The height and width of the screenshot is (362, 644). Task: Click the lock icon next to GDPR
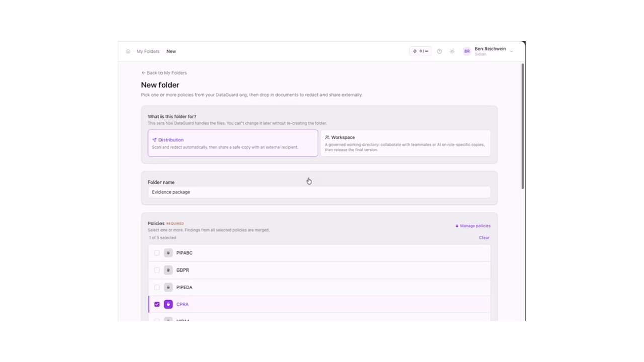pos(168,270)
